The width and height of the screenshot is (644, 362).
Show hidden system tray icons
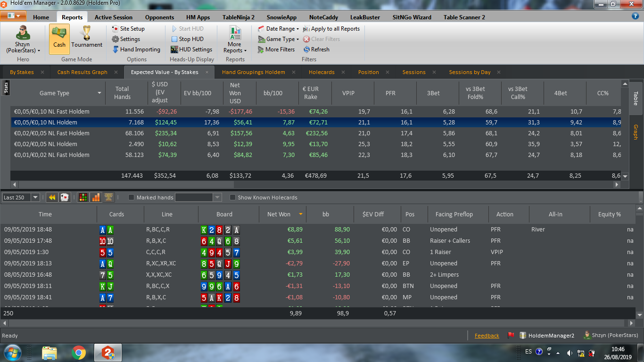point(558,353)
